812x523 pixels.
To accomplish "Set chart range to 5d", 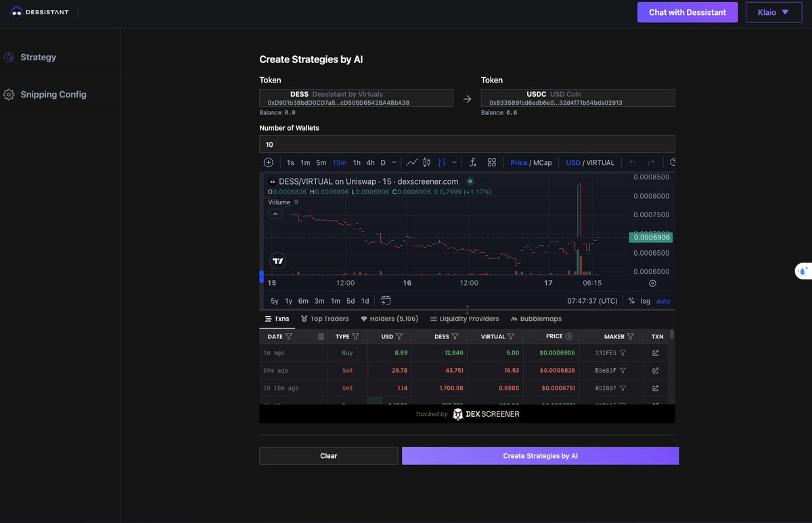I will coord(351,301).
